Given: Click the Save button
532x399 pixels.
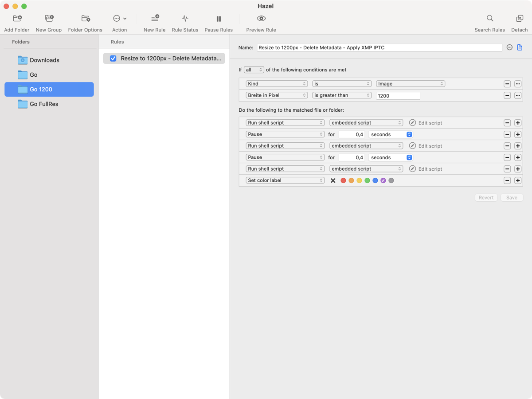Looking at the screenshot, I should tap(512, 198).
